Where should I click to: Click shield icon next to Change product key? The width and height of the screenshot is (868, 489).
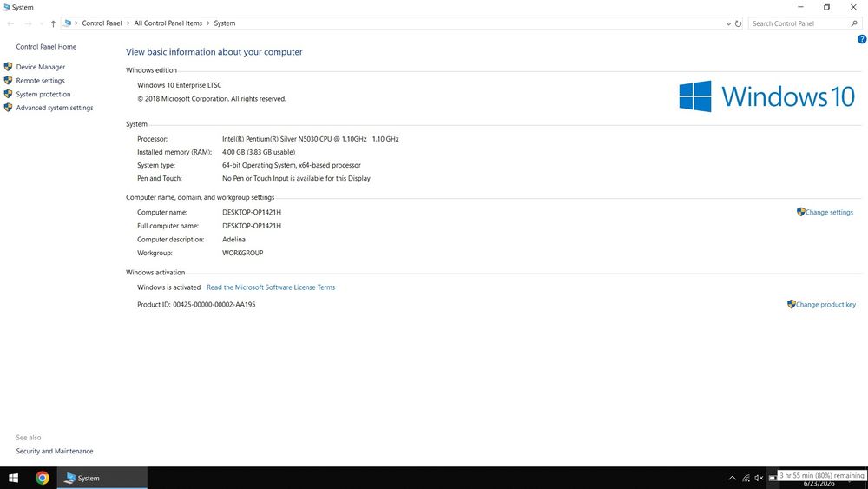[791, 304]
